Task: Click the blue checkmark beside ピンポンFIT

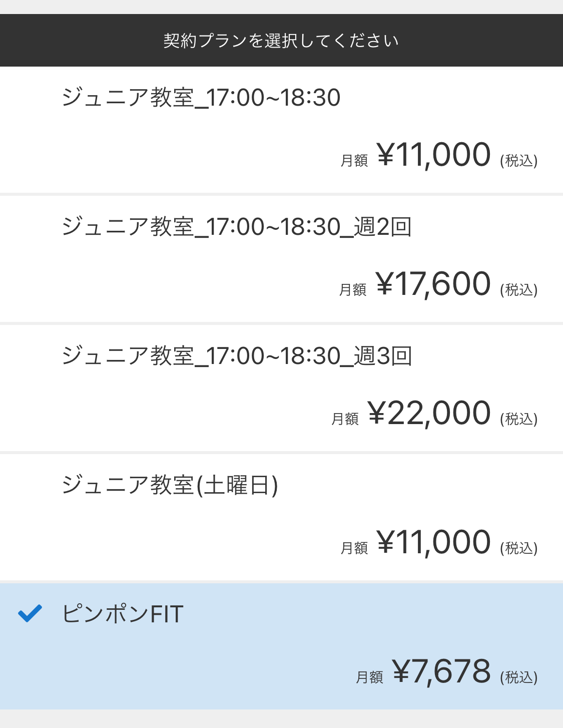Action: pyautogui.click(x=30, y=613)
